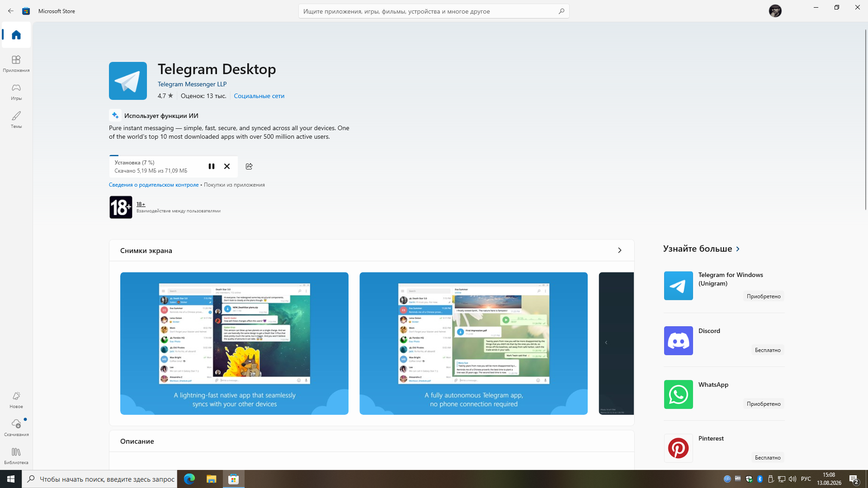Click the back arrow in the title bar
868x488 pixels.
[11, 11]
